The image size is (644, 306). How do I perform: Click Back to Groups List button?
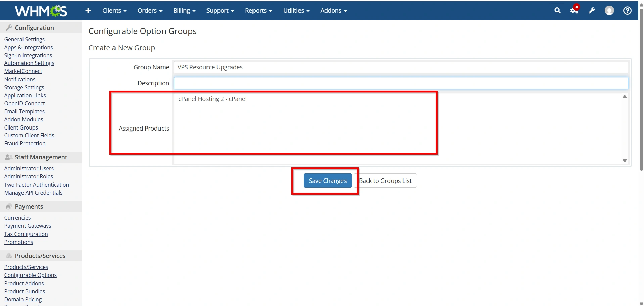coord(385,181)
